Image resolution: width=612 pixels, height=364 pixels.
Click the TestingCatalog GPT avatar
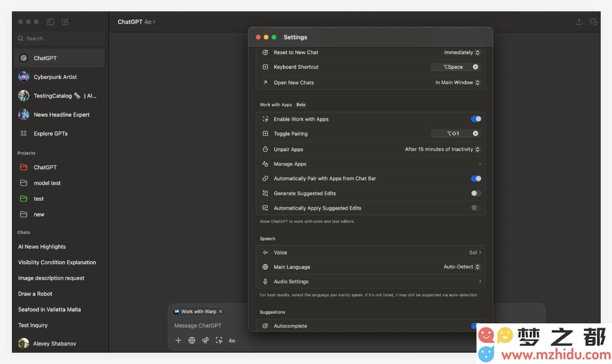[23, 95]
